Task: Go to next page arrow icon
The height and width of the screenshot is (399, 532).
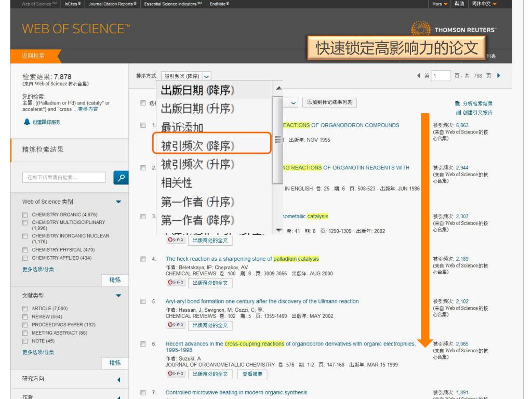Action: 498,76
